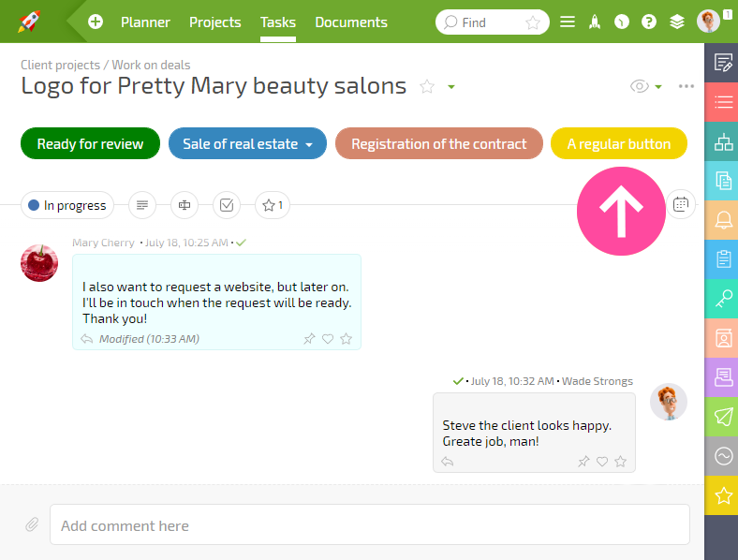Screen dimensions: 738x560
Task: Click Mary Cherry's cherry avatar
Action: 39,263
